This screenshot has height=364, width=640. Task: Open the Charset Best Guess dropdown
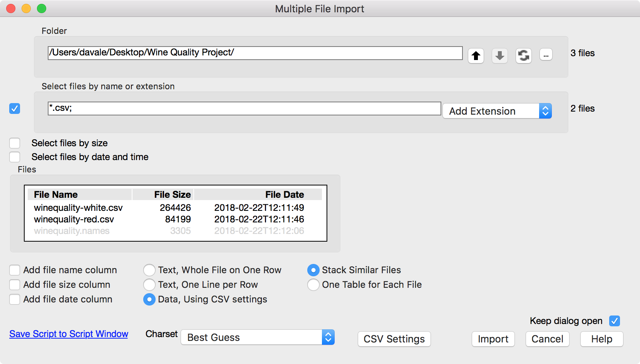coord(257,337)
